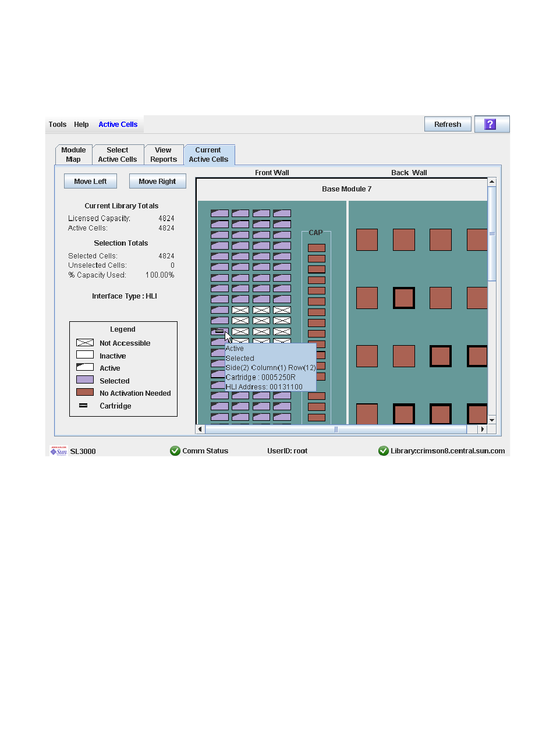Click horizontal scrollbar left arrow
Screen dimensions: 553x756
coord(200,430)
